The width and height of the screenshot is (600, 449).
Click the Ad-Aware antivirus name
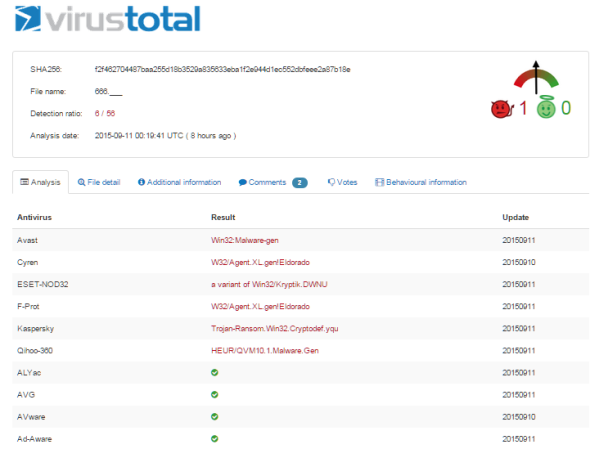point(34,439)
